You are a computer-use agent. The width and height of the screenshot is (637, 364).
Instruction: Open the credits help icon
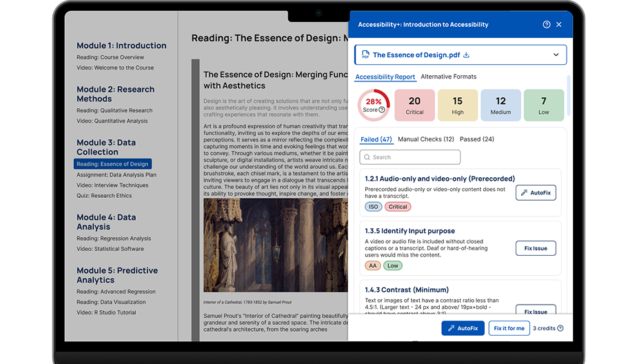point(560,328)
